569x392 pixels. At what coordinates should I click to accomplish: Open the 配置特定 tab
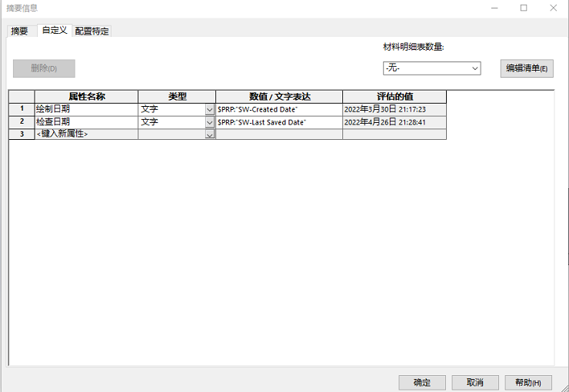(x=92, y=32)
